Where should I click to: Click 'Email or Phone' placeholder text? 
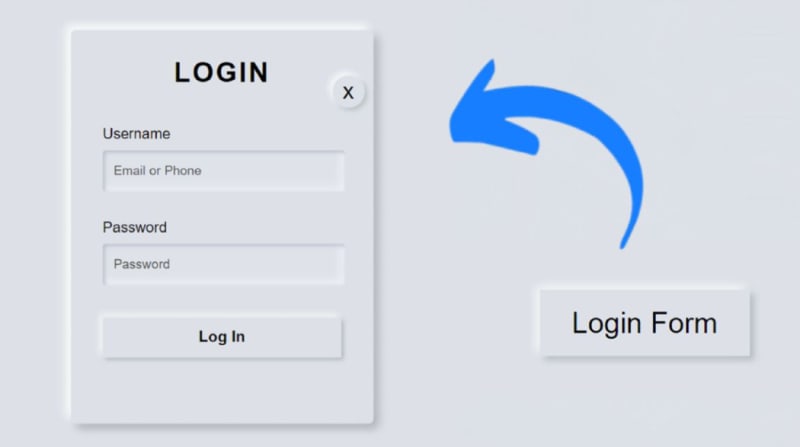pyautogui.click(x=157, y=171)
